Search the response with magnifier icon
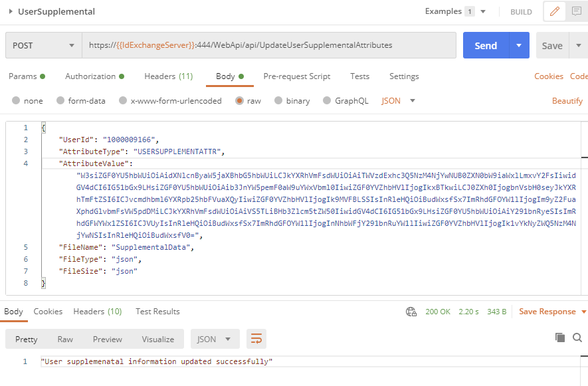 coord(577,338)
